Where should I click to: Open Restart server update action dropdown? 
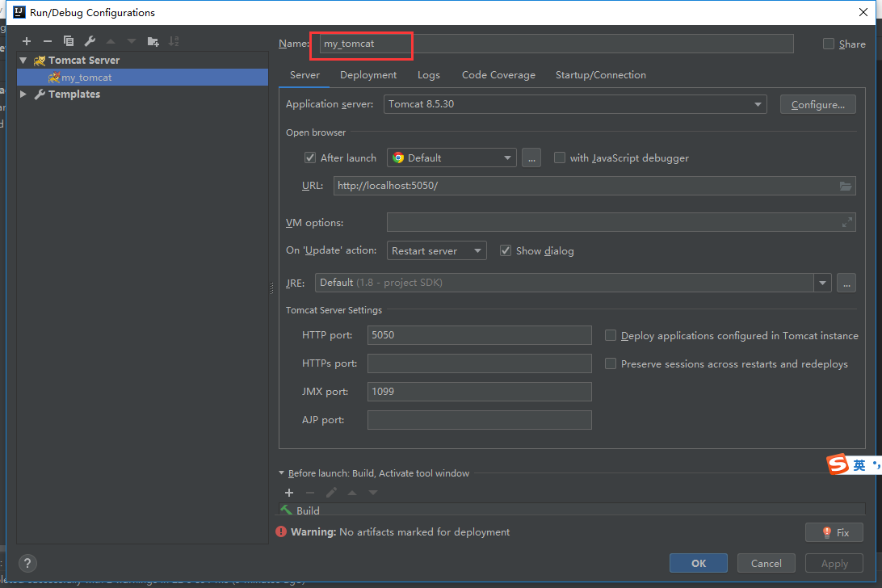click(x=436, y=251)
